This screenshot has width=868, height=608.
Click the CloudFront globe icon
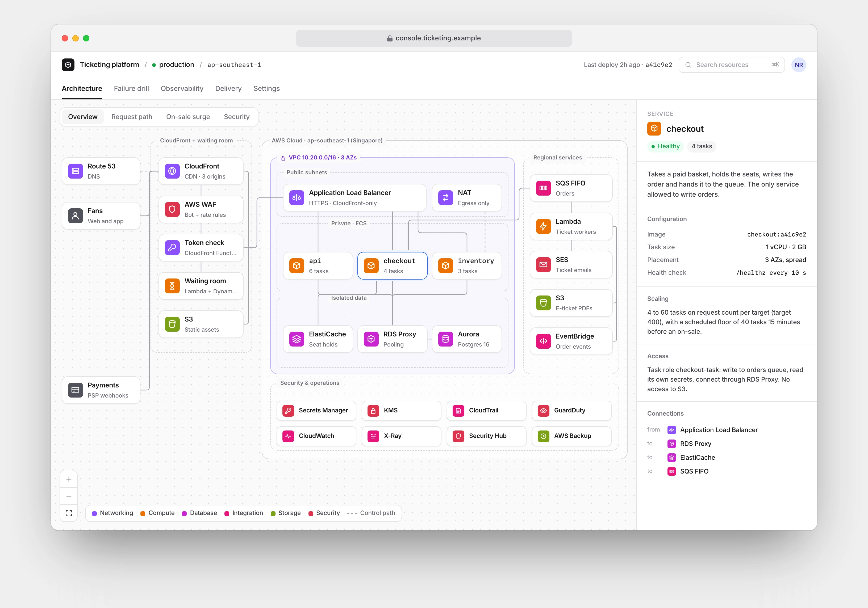(172, 171)
